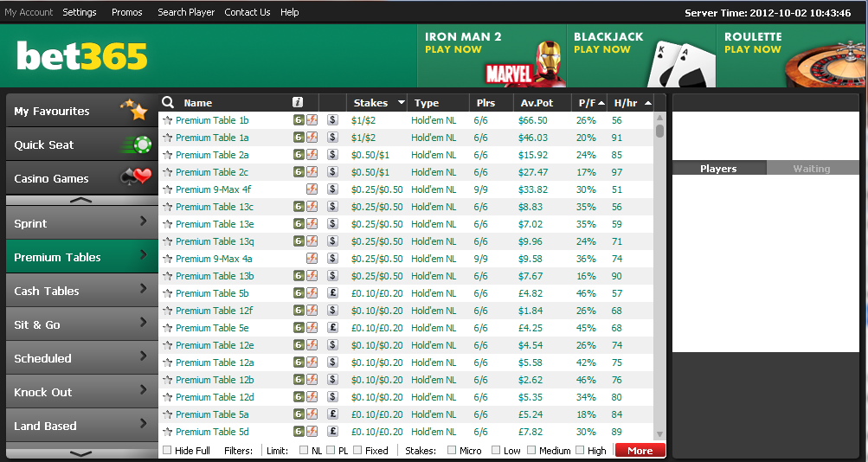Switch to the Waiting tab
Viewport: 868px width, 462px height.
pos(812,168)
